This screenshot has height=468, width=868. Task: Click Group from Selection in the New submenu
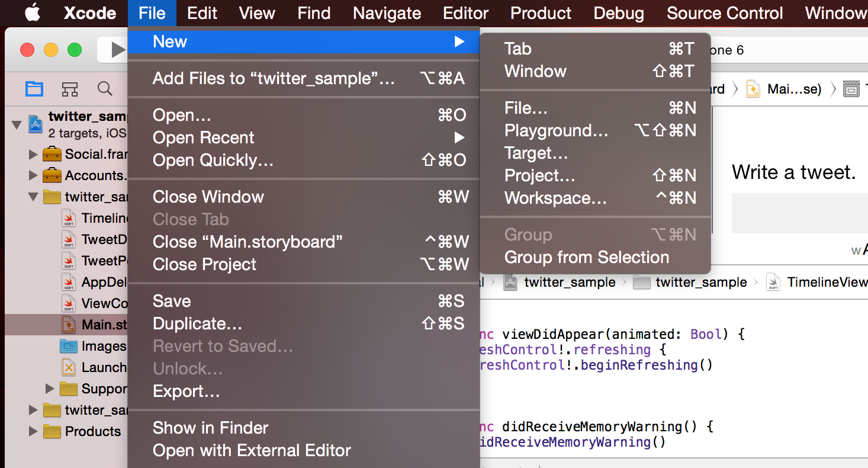click(586, 257)
